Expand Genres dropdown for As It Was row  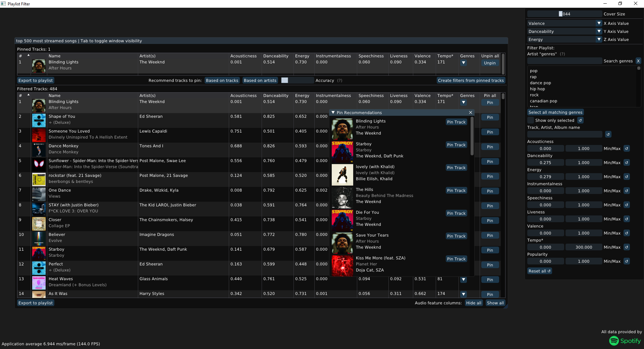coord(464,294)
